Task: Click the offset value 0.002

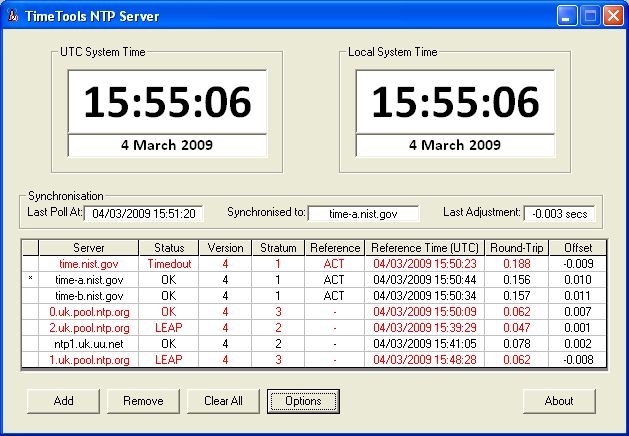Action: click(578, 344)
